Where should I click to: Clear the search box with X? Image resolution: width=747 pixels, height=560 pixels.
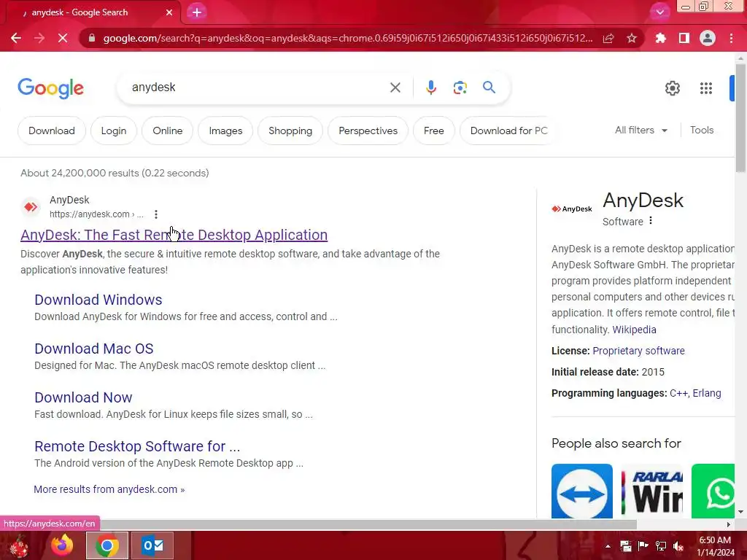tap(395, 87)
